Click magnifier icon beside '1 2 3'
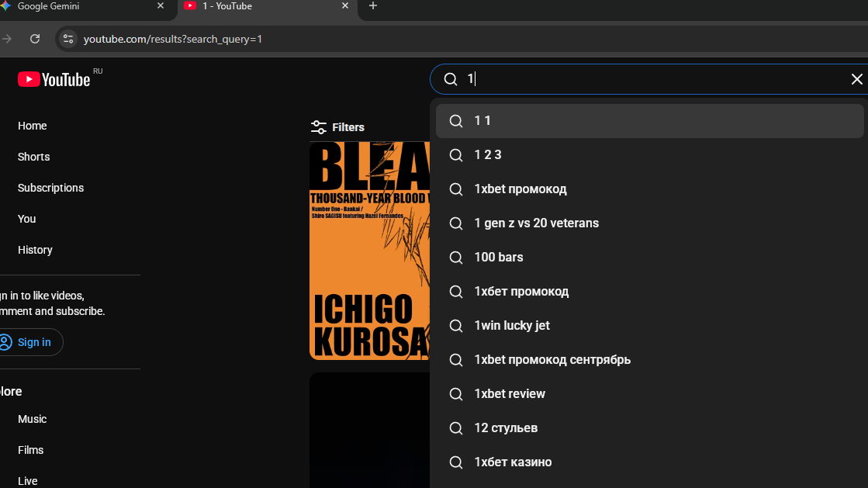Viewport: 868px width, 488px height. [x=456, y=155]
